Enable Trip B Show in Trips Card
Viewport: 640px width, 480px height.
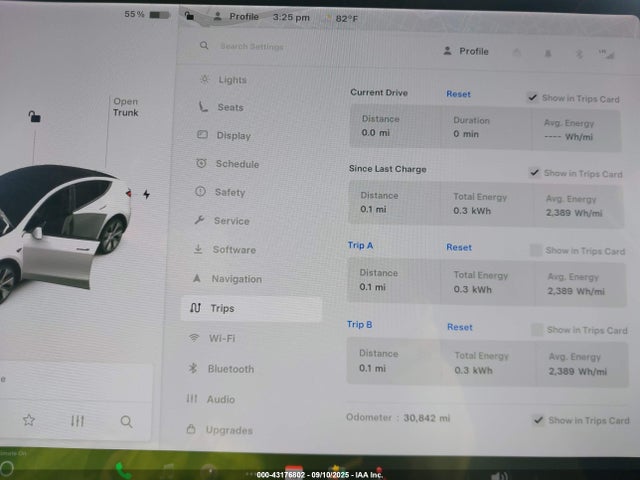pos(537,329)
